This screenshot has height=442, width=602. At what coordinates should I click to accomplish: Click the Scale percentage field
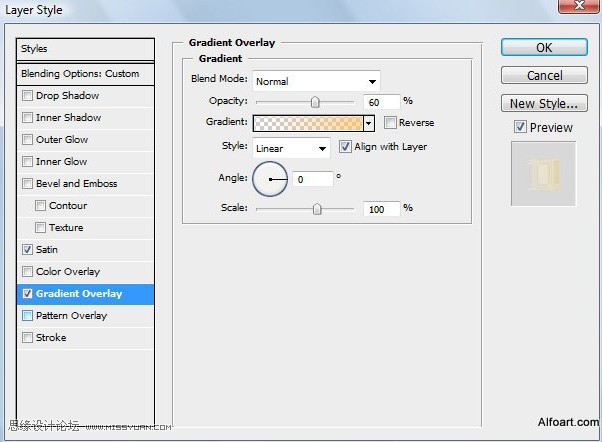coord(382,209)
